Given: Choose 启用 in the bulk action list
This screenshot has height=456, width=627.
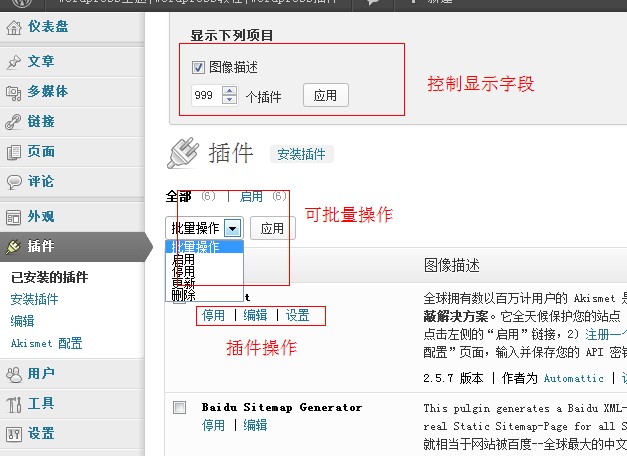Looking at the screenshot, I should click(183, 259).
